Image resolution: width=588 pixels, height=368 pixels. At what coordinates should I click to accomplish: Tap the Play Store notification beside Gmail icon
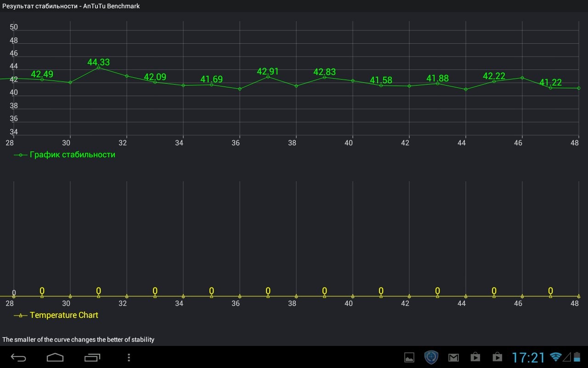point(475,357)
